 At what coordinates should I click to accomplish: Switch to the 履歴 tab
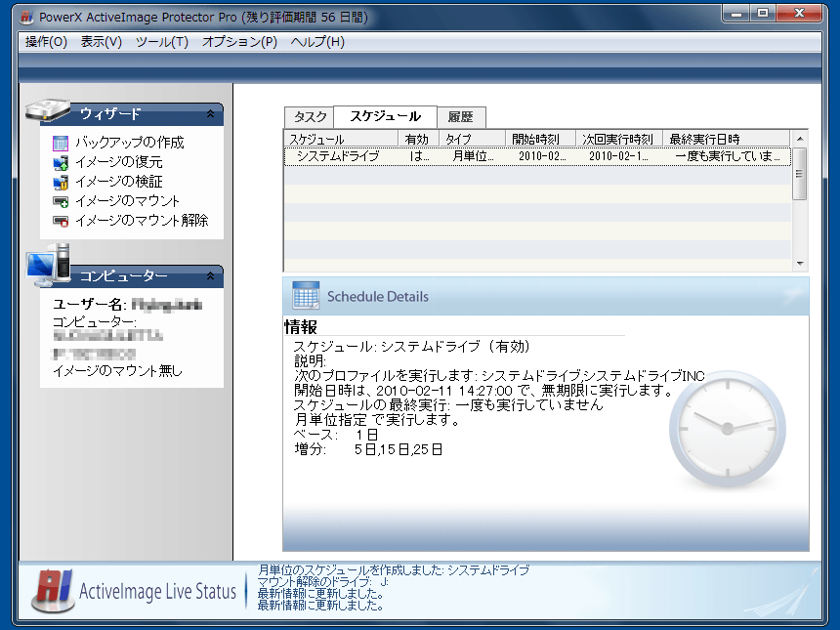pyautogui.click(x=461, y=117)
